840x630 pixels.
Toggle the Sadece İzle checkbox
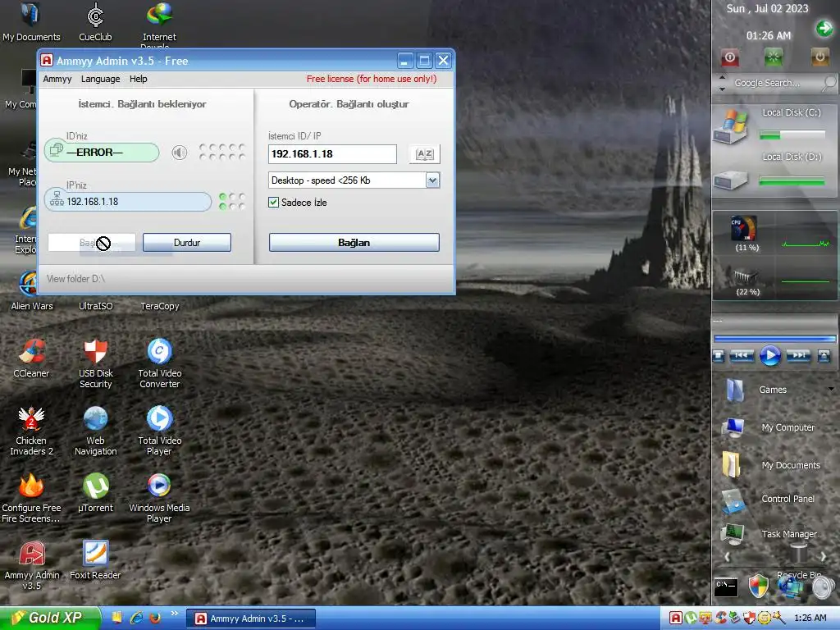[x=273, y=202]
